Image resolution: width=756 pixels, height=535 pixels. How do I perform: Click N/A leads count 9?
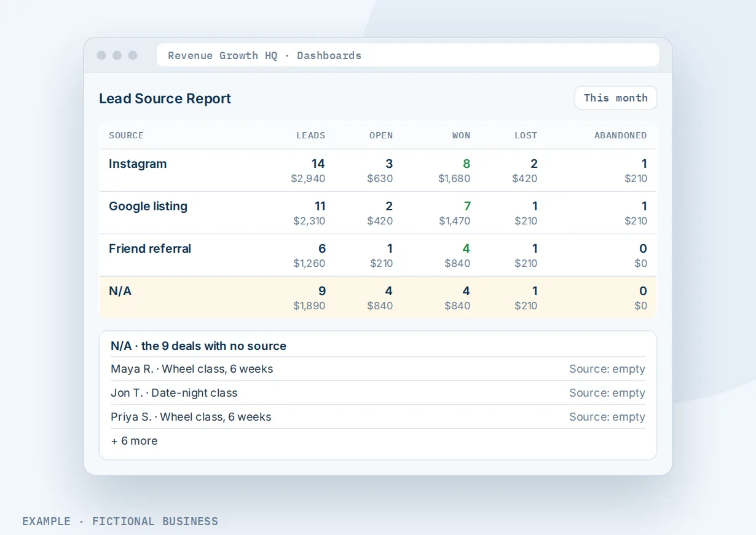tap(322, 291)
